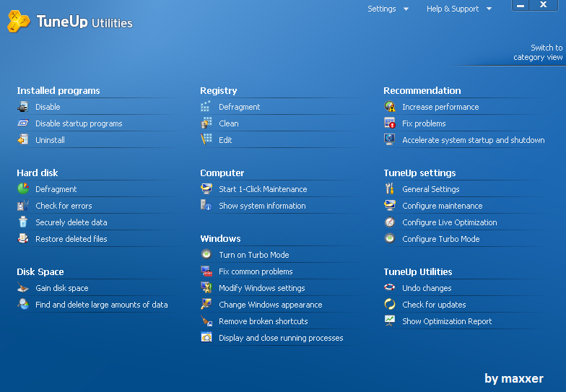Click the Configure maintenance icon
The height and width of the screenshot is (392, 566).
coord(390,205)
